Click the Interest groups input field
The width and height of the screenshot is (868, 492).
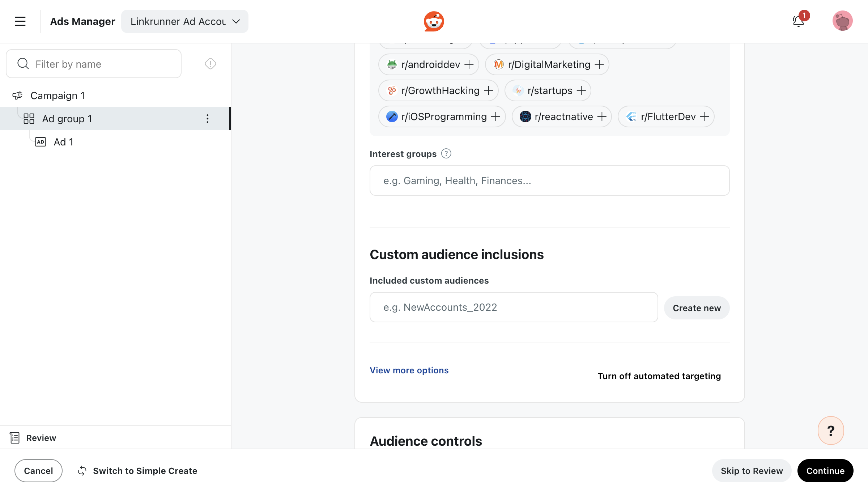tap(549, 181)
